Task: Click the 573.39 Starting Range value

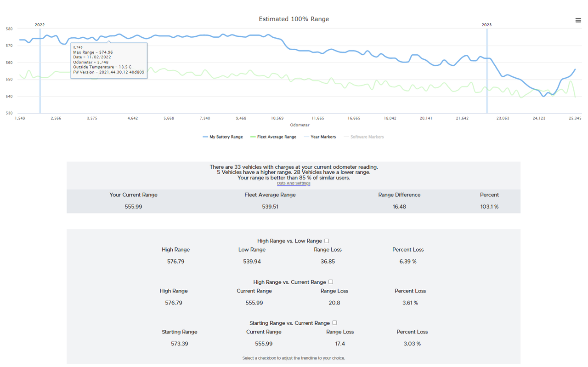Action: click(179, 344)
